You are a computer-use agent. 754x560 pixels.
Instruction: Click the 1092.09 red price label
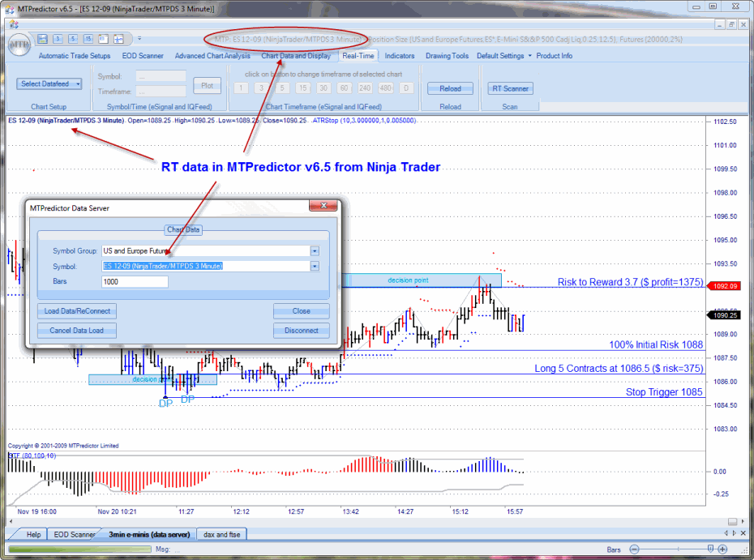click(x=724, y=286)
